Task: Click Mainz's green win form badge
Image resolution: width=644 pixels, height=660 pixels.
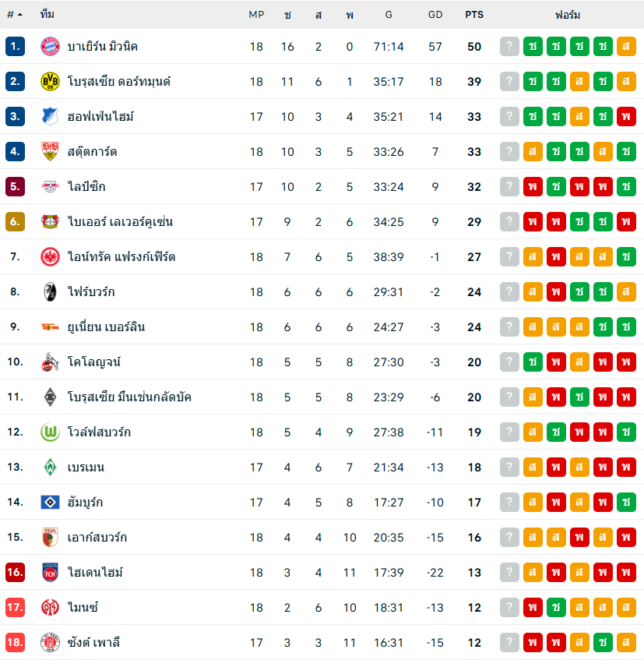Action: pyautogui.click(x=556, y=608)
